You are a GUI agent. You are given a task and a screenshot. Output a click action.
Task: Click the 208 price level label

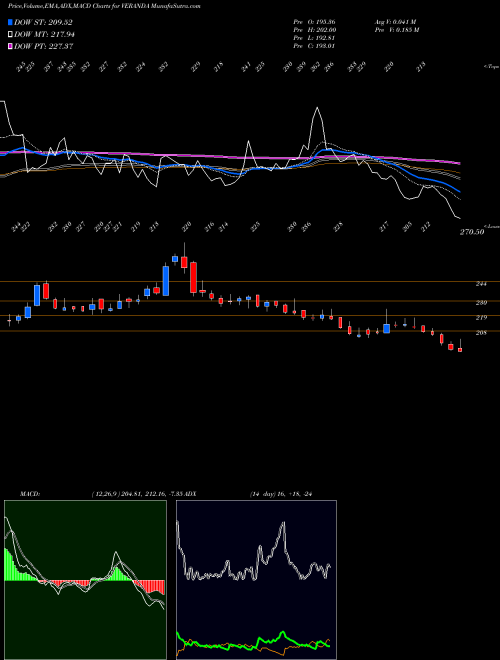pos(481,333)
